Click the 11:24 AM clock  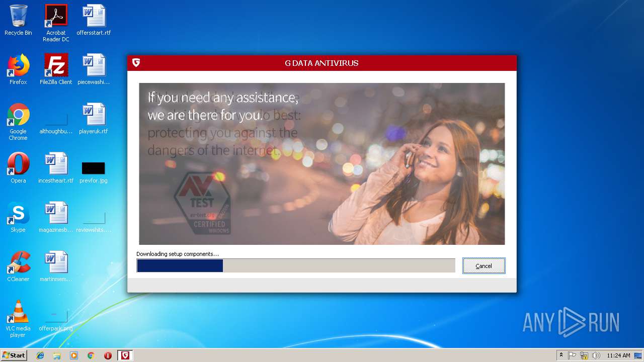618,355
